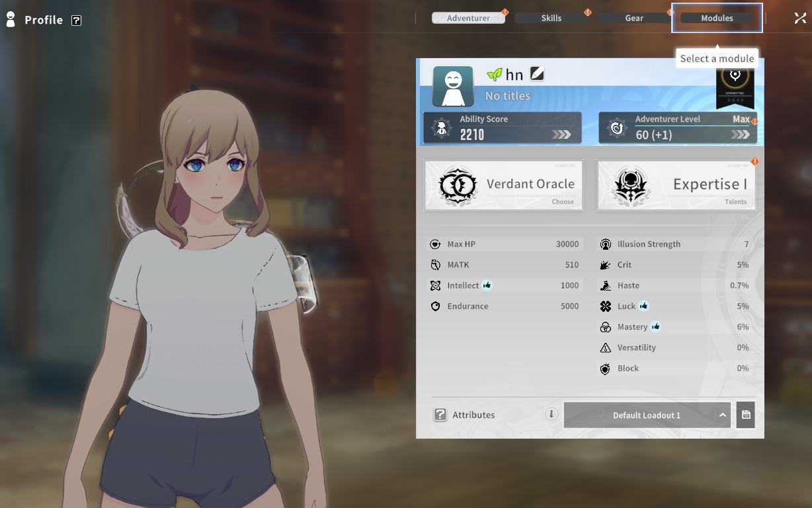This screenshot has width=812, height=508.
Task: Click the green sprout icon beside name
Action: pos(494,74)
